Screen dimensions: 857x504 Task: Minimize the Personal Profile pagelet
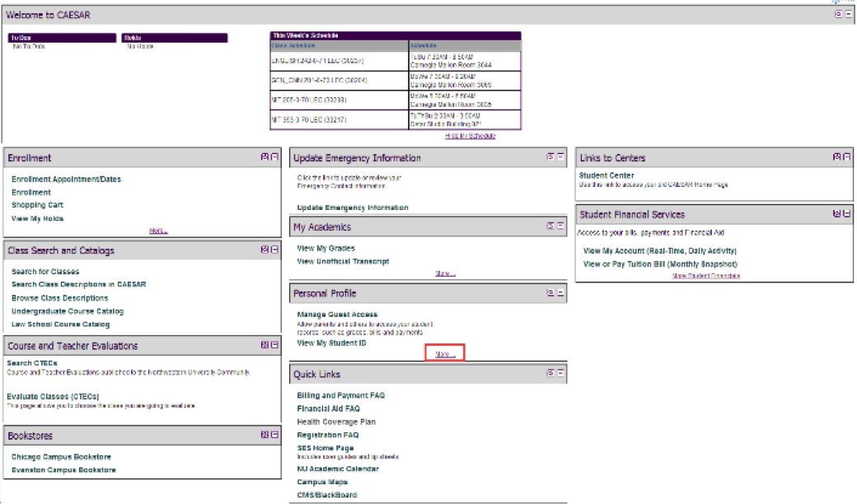(x=561, y=292)
